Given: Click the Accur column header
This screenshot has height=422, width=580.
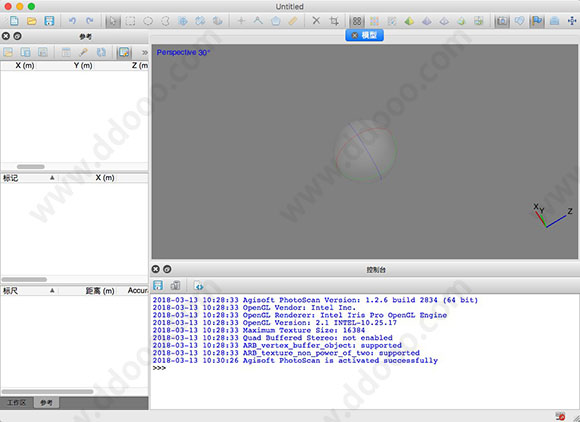Looking at the screenshot, I should point(138,291).
